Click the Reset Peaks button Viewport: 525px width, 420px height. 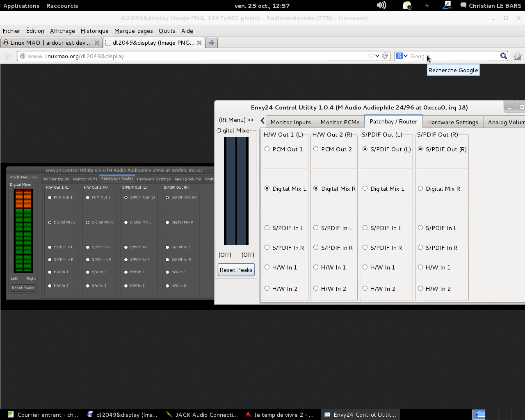point(236,270)
